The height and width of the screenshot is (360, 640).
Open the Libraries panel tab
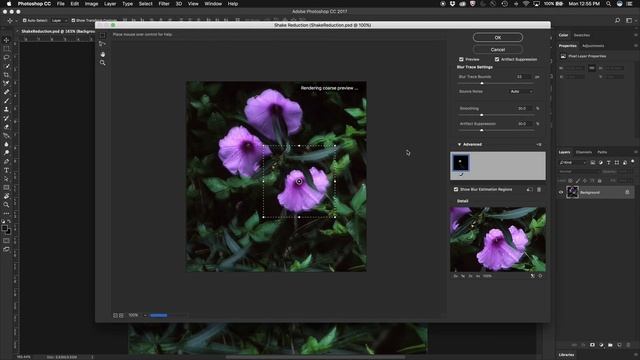(x=566, y=355)
